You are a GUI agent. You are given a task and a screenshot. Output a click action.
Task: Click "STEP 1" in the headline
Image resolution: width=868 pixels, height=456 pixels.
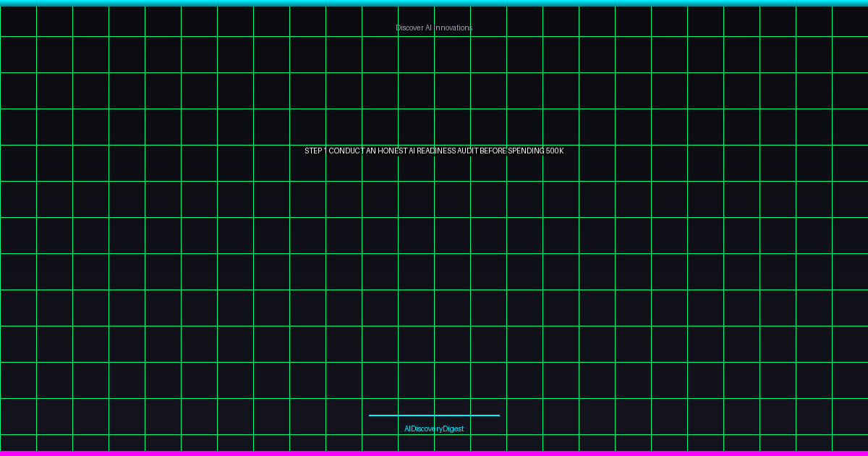[315, 151]
